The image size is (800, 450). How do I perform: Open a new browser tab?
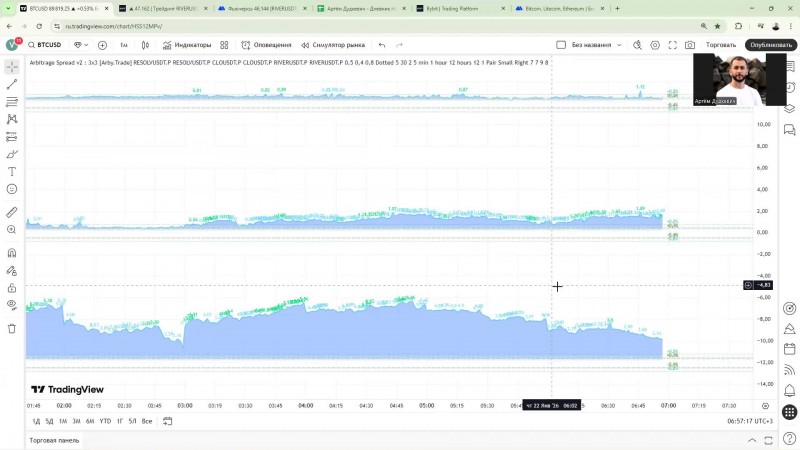617,9
